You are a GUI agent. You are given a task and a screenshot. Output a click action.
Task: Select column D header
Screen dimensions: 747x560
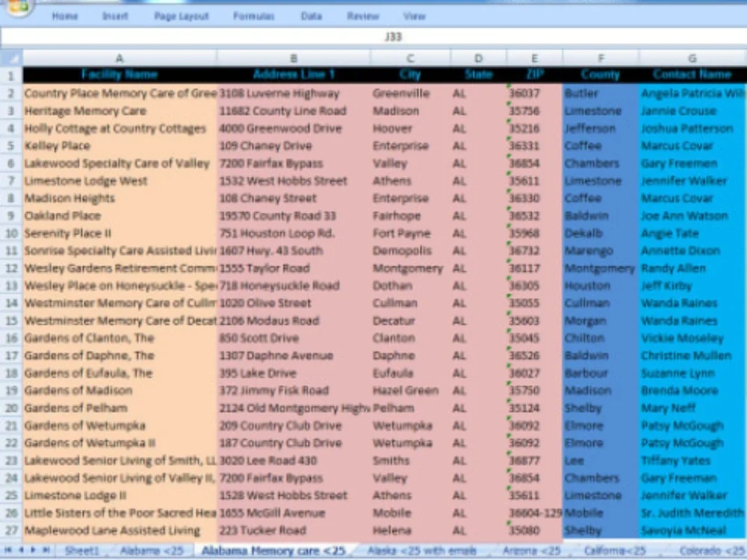click(478, 58)
